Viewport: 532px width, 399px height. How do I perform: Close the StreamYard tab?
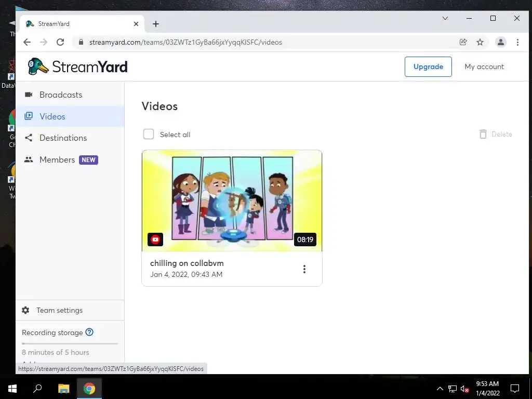click(x=136, y=24)
